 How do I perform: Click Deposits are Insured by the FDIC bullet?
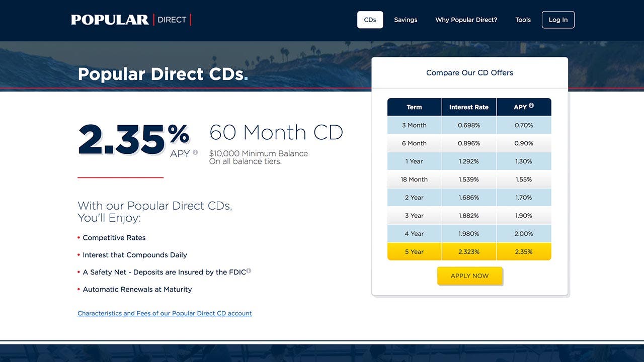click(x=165, y=272)
